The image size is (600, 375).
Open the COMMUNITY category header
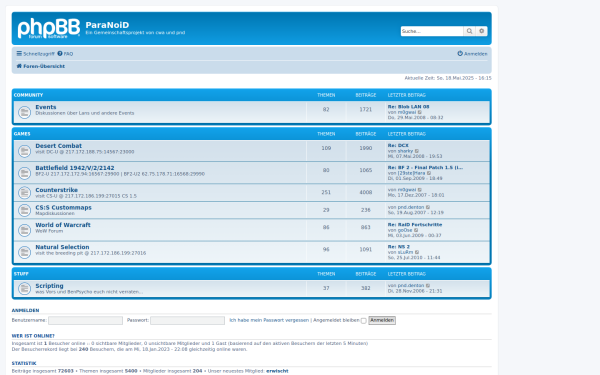pyautogui.click(x=28, y=95)
